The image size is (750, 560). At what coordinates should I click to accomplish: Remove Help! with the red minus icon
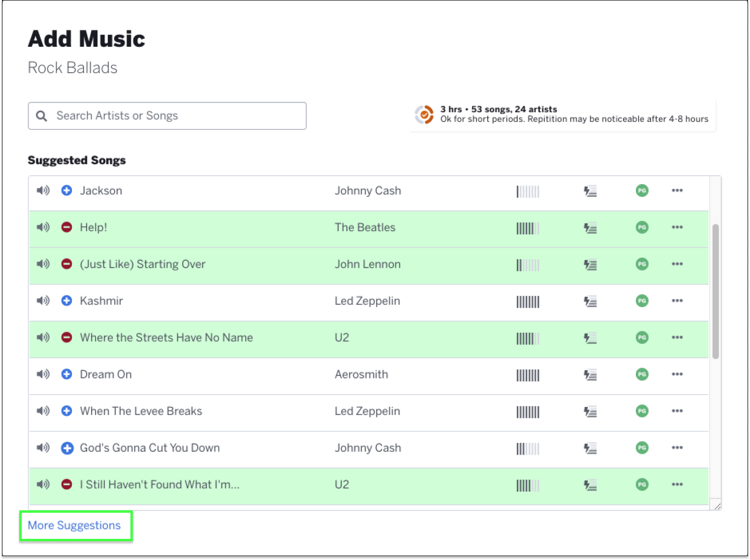[x=67, y=227]
